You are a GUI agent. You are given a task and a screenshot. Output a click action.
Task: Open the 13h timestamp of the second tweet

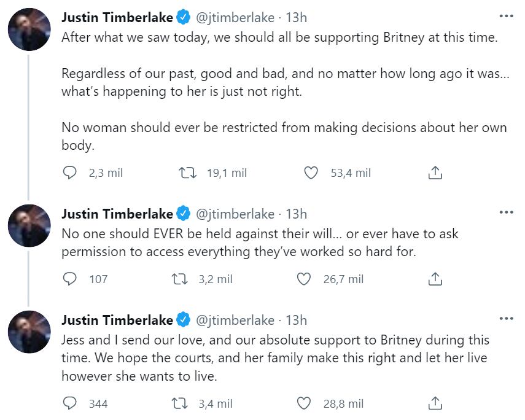(x=297, y=214)
